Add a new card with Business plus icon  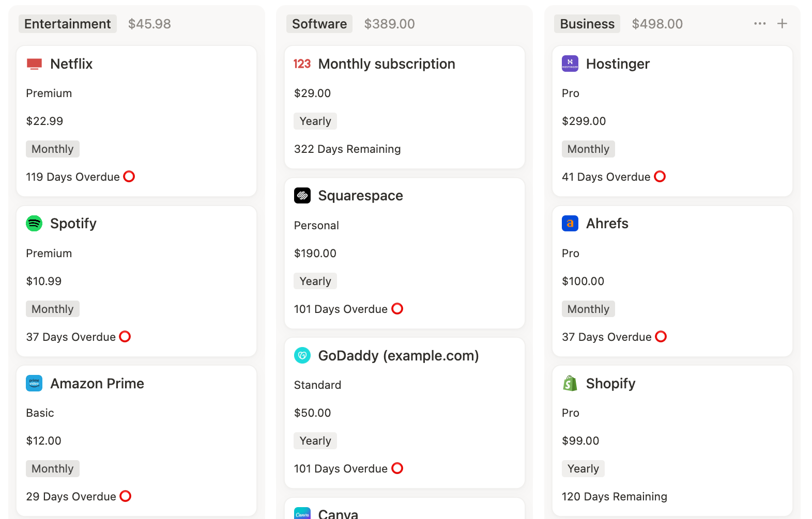pyautogui.click(x=783, y=24)
